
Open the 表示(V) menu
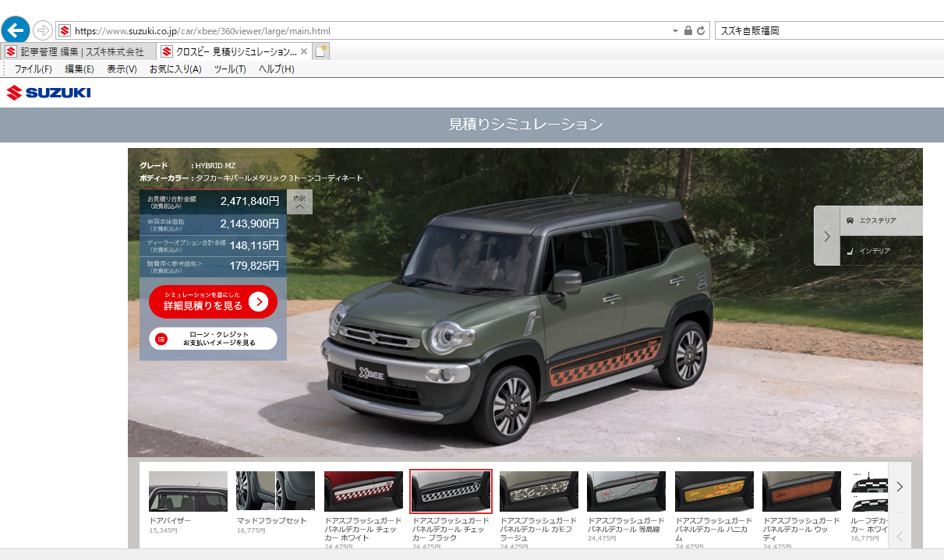pyautogui.click(x=122, y=69)
